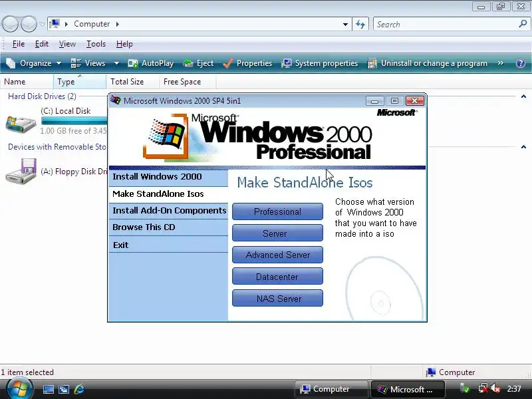Viewport: 532px width, 399px height.
Task: Show more toolbar commands chevron
Action: [x=501, y=63]
